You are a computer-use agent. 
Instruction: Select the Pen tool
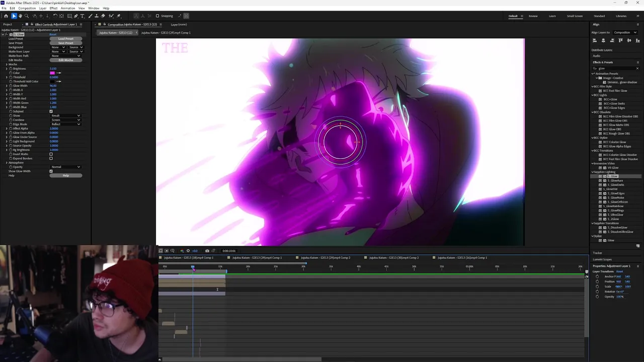click(x=76, y=16)
